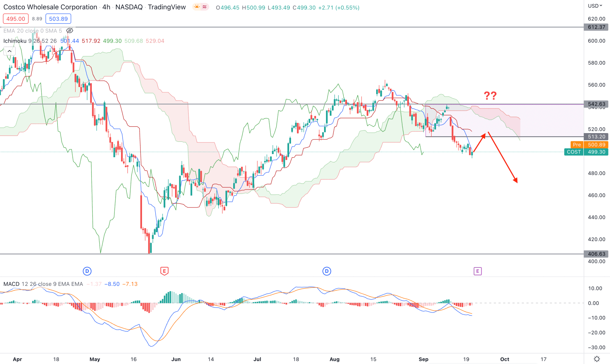Click the dividend marker near May
The image size is (610, 364).
(x=87, y=271)
